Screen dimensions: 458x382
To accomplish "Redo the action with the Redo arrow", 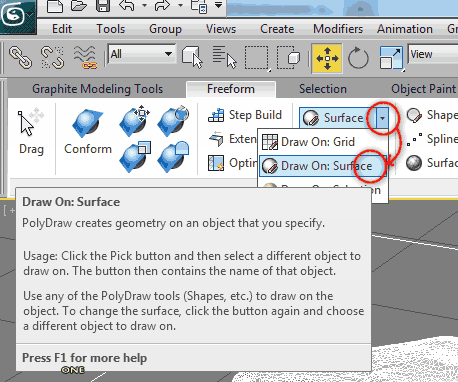I will (x=162, y=6).
